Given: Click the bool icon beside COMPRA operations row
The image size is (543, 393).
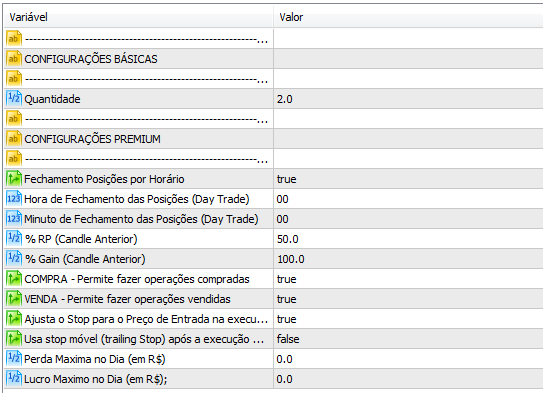Looking at the screenshot, I should 14,279.
